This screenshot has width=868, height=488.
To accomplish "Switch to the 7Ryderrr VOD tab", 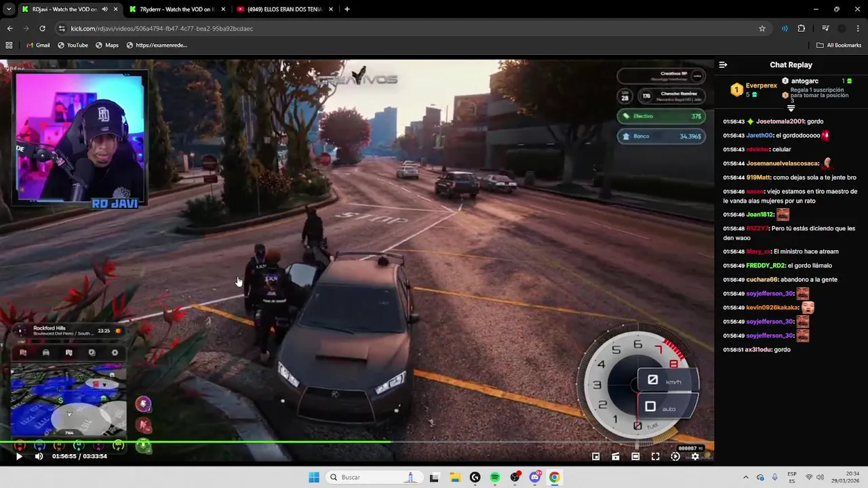I will point(177,9).
